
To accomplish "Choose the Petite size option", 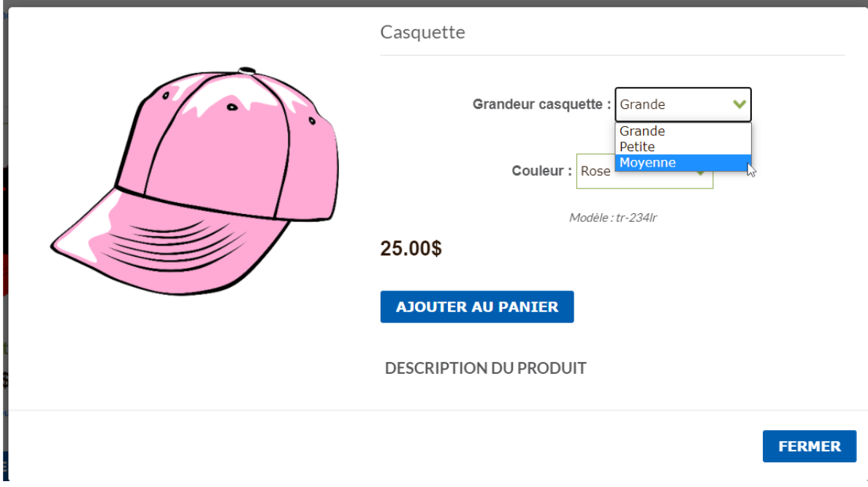I will [x=683, y=147].
